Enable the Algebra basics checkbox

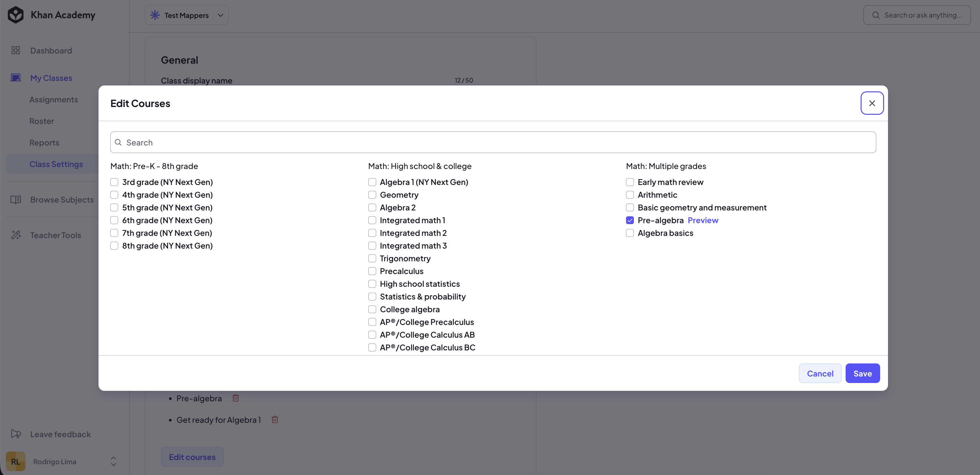pyautogui.click(x=630, y=233)
